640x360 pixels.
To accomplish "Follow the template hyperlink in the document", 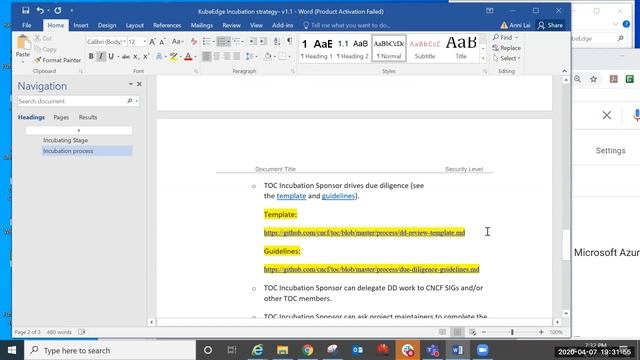I will click(291, 196).
